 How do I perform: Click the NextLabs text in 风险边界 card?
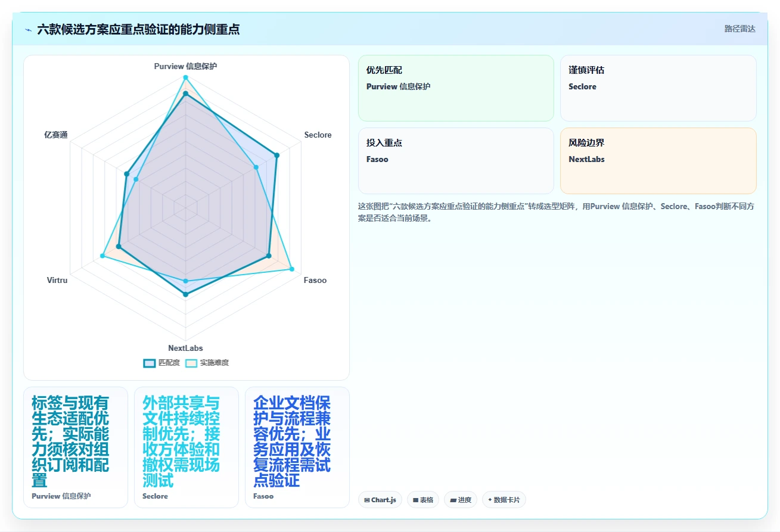pos(586,159)
